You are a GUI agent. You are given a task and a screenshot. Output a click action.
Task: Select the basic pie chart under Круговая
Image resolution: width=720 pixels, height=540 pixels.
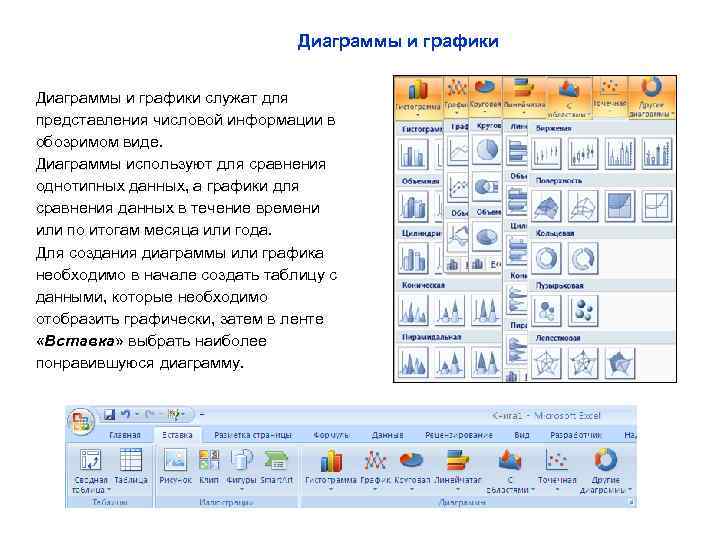click(487, 150)
